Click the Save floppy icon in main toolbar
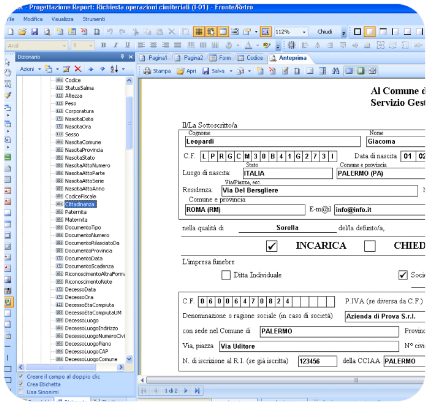Viewport: 429px width, 405px height. [x=35, y=32]
